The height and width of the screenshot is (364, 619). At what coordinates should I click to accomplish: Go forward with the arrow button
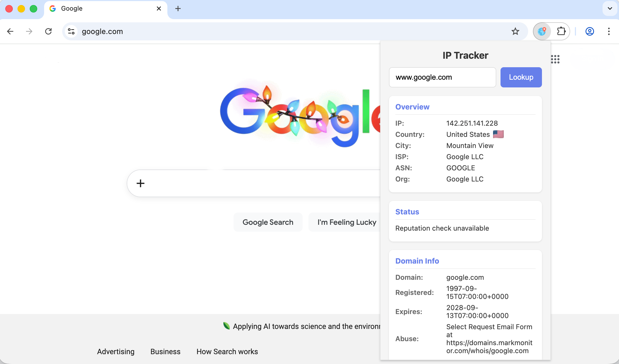[29, 31]
